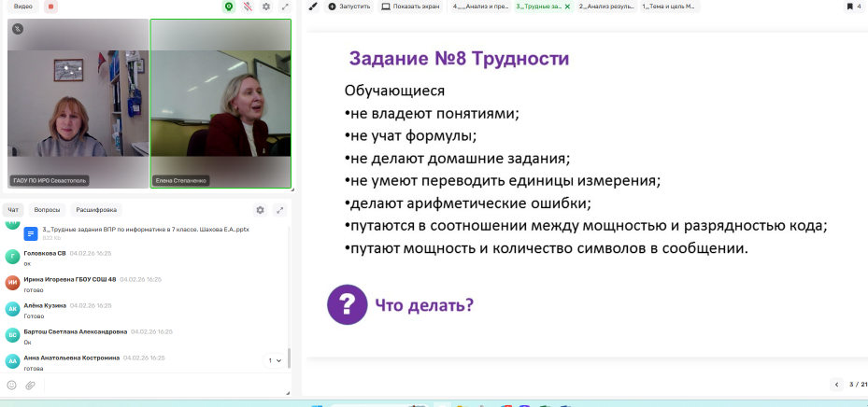Open chat settings gear
This screenshot has width=868, height=407.
click(260, 210)
